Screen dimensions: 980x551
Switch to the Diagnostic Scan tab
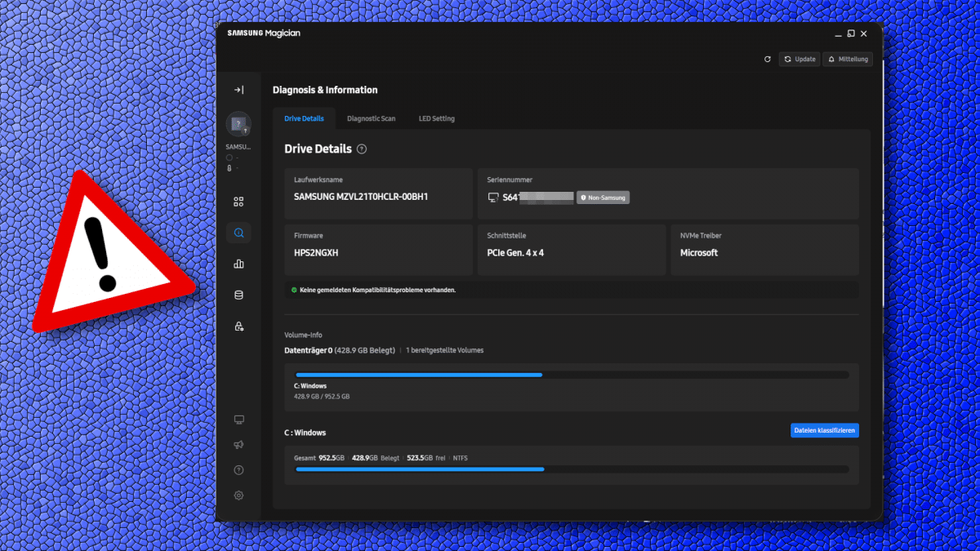pos(371,118)
